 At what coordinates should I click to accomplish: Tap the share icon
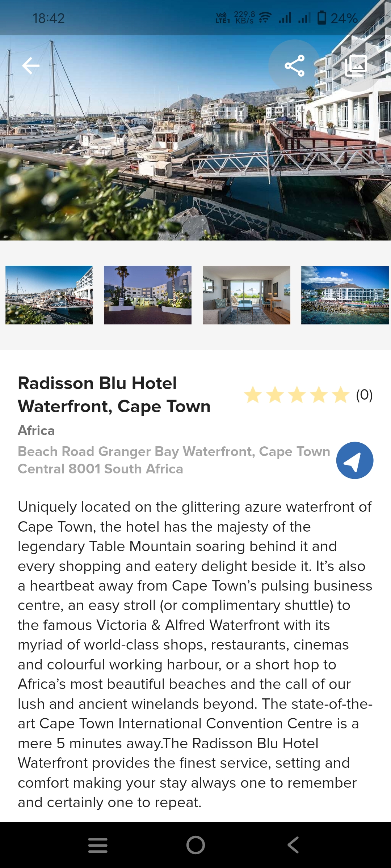coord(294,65)
